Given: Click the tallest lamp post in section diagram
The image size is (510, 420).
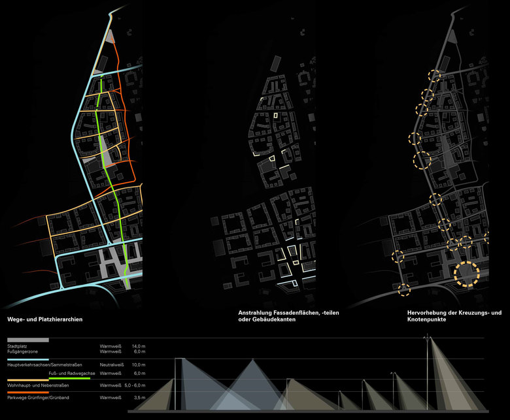Looking at the screenshot, I should 428,372.
